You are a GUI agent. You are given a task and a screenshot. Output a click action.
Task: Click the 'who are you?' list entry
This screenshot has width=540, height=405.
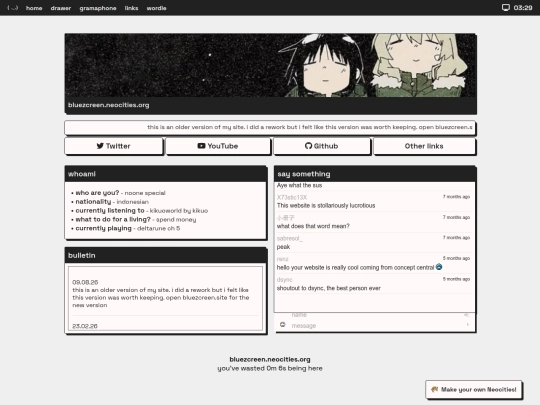[x=120, y=193]
